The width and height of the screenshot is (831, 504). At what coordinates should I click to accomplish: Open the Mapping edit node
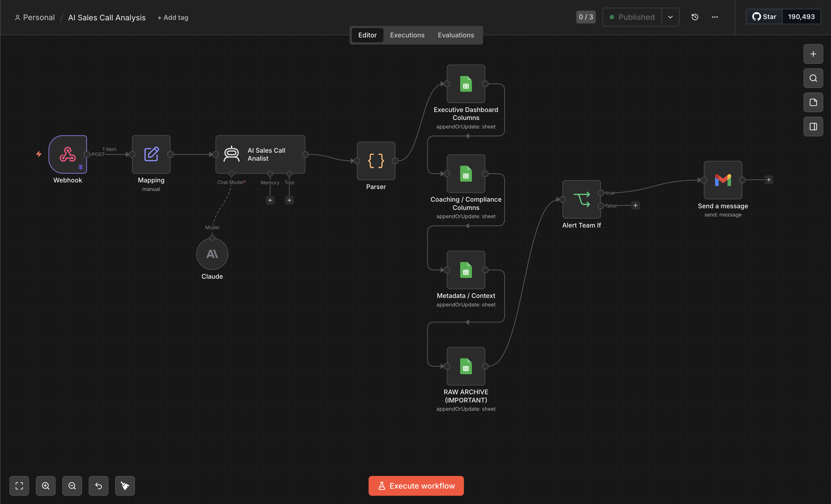[151, 154]
